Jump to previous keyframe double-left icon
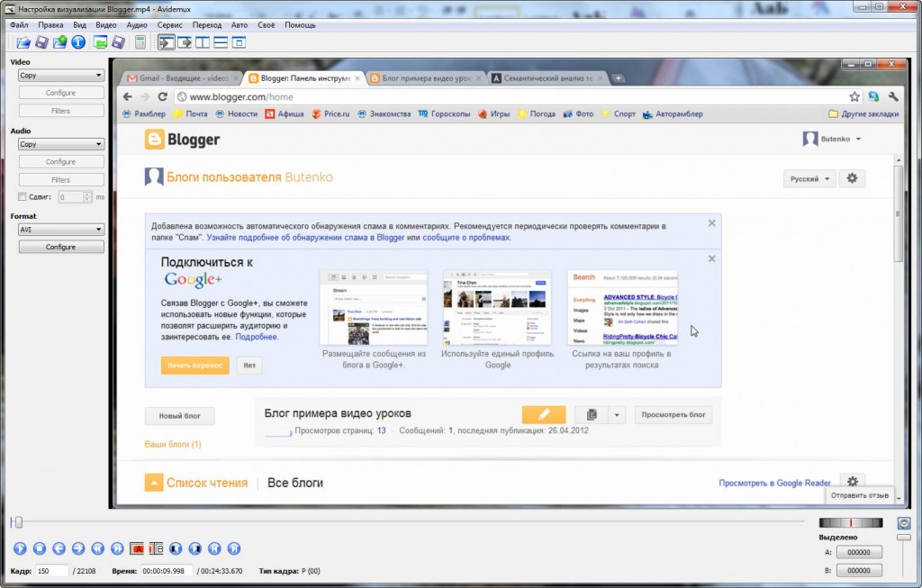 pos(97,548)
